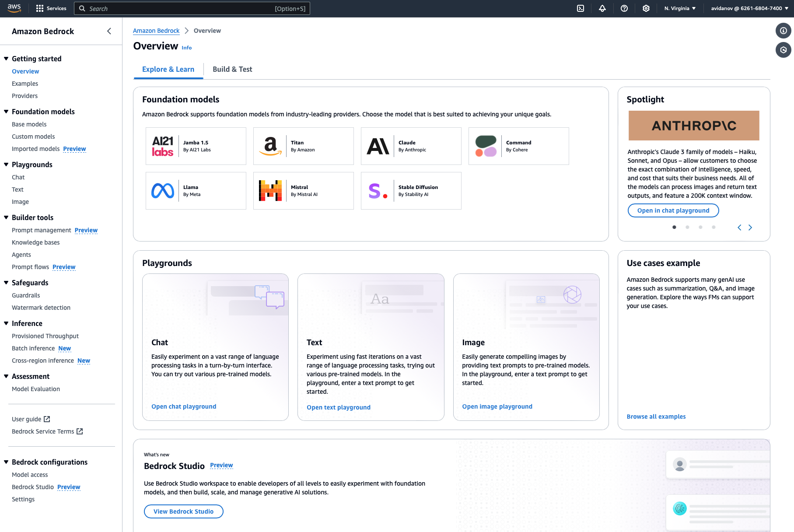Collapse the Bedrock configurations section

pos(6,462)
